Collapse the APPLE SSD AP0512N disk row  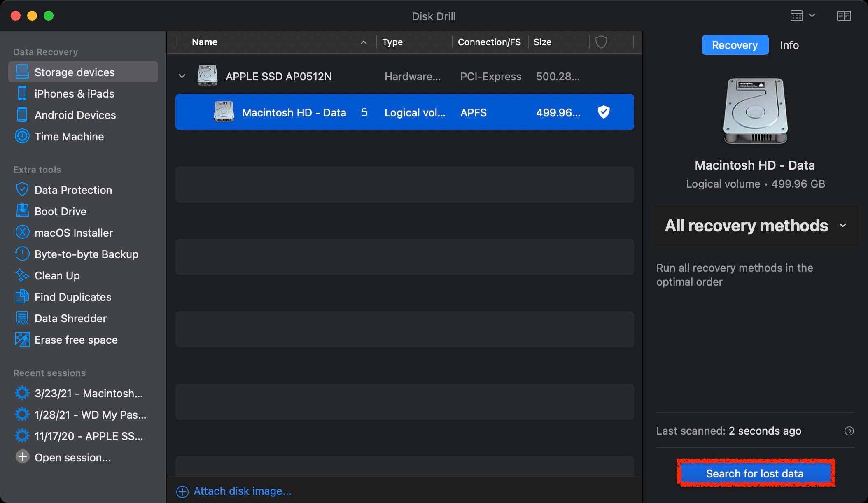pyautogui.click(x=182, y=76)
